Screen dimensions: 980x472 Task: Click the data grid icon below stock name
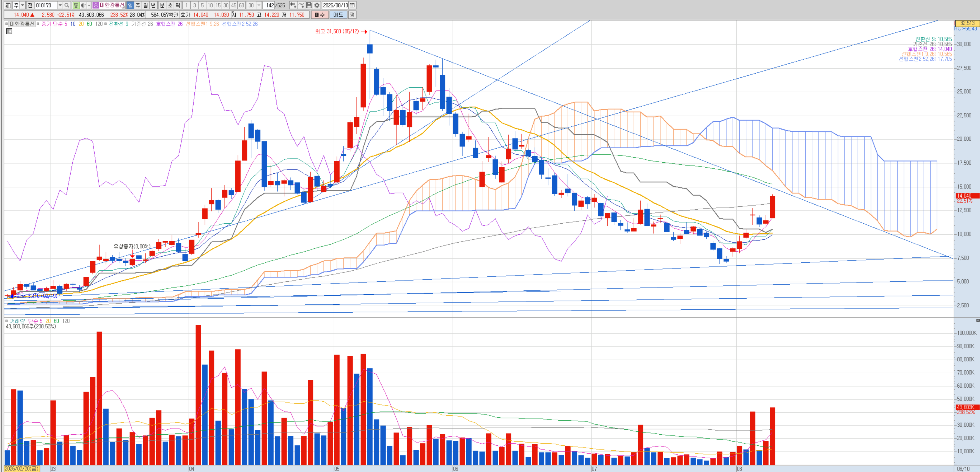[x=9, y=31]
